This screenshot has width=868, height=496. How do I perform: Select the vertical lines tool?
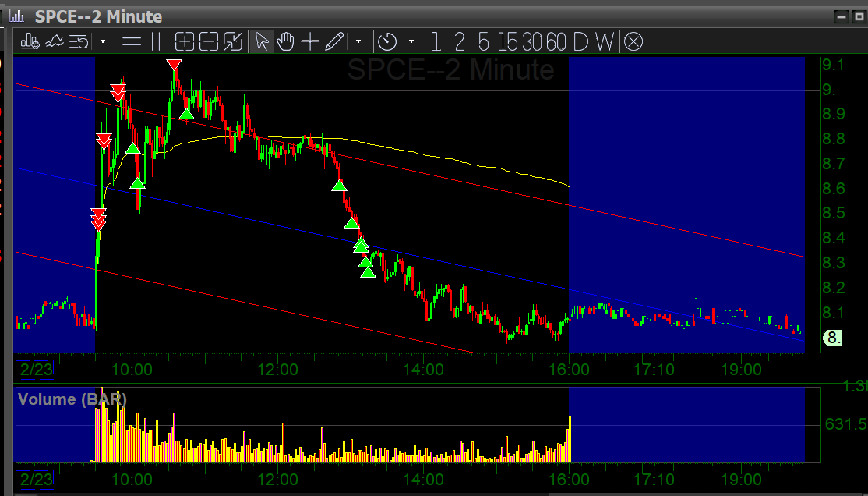click(x=156, y=41)
